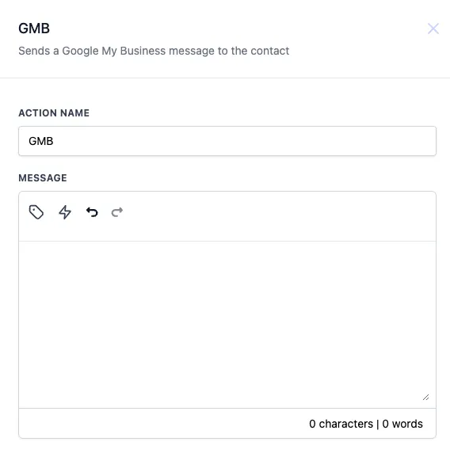Click the message editor footer bar
This screenshot has height=476, width=450.
click(x=227, y=424)
